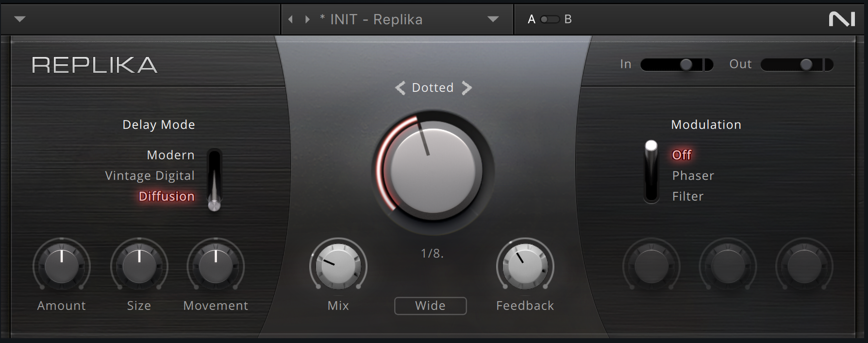
Task: Click the last disabled modulation knob
Action: [x=804, y=266]
